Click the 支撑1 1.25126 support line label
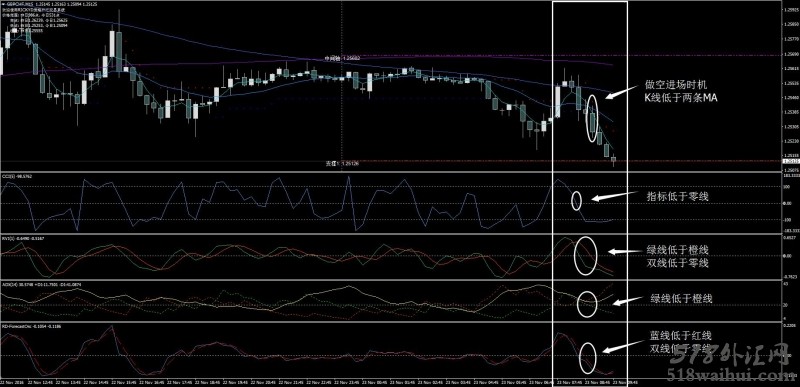This screenshot has height=387, width=800. tap(342, 164)
